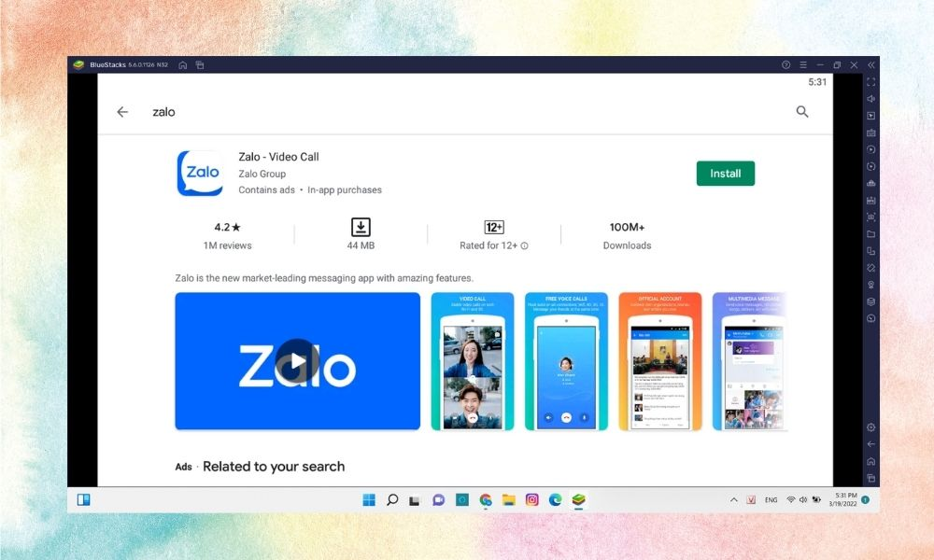The height and width of the screenshot is (560, 934).
Task: Go back with the Play Store arrow
Action: click(x=122, y=112)
